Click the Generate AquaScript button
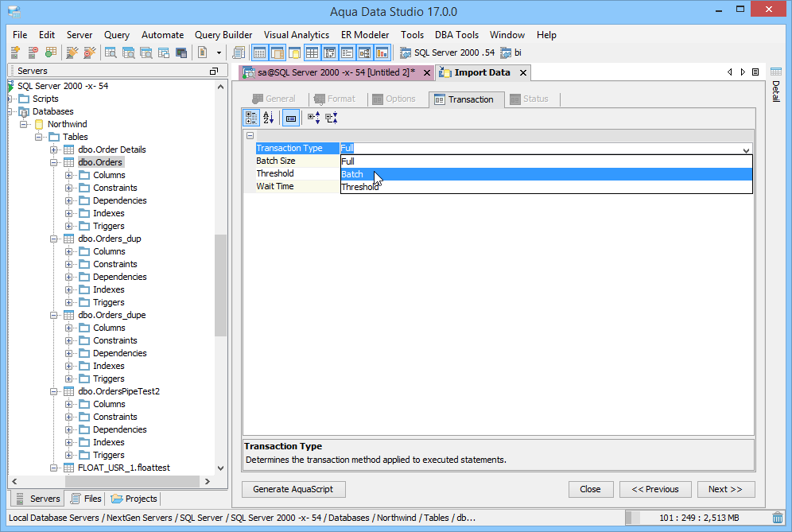The height and width of the screenshot is (532, 792). [x=293, y=489]
